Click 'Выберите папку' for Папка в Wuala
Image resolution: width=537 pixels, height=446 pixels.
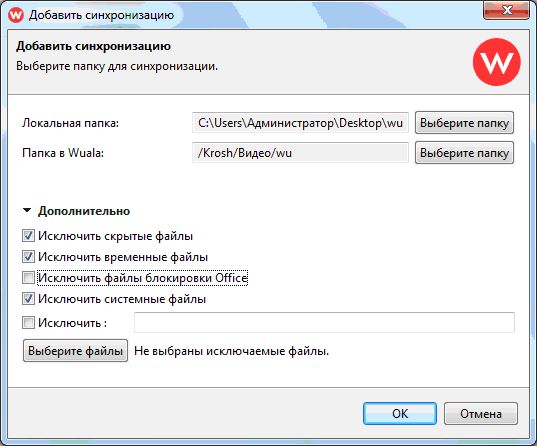point(464,153)
